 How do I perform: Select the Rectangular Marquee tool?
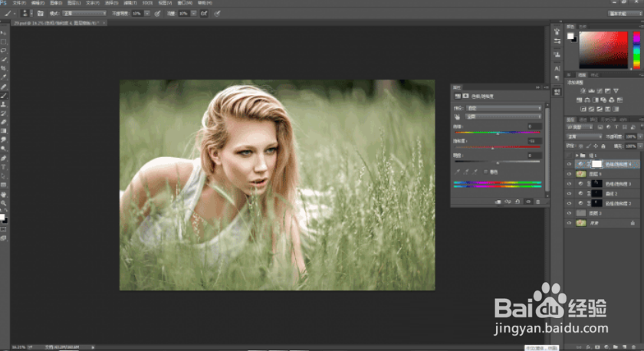(x=3, y=41)
